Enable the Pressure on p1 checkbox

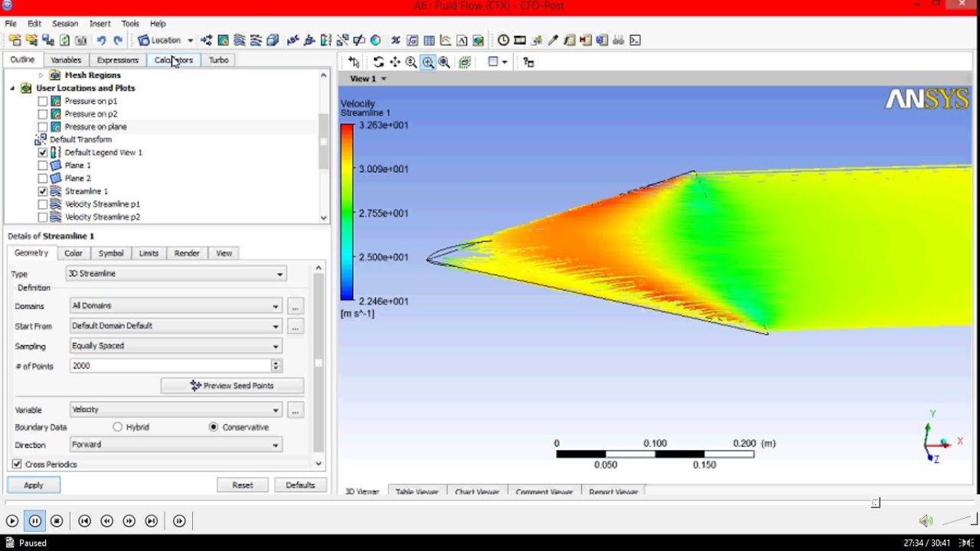(43, 101)
